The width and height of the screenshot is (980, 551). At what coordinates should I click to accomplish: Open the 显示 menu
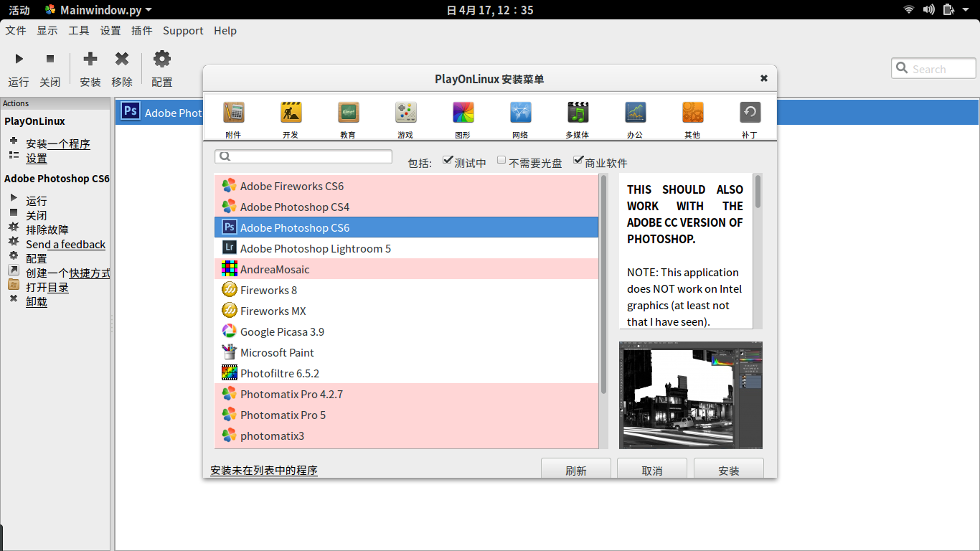(47, 30)
